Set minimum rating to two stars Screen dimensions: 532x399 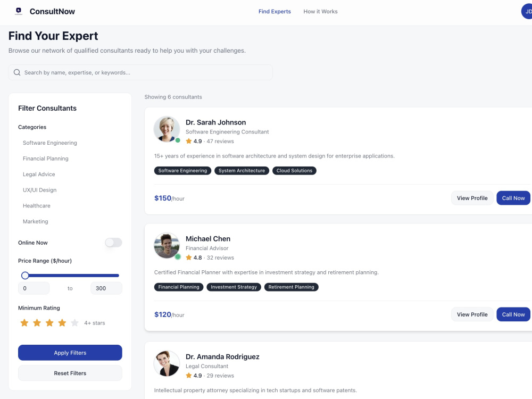coord(37,323)
